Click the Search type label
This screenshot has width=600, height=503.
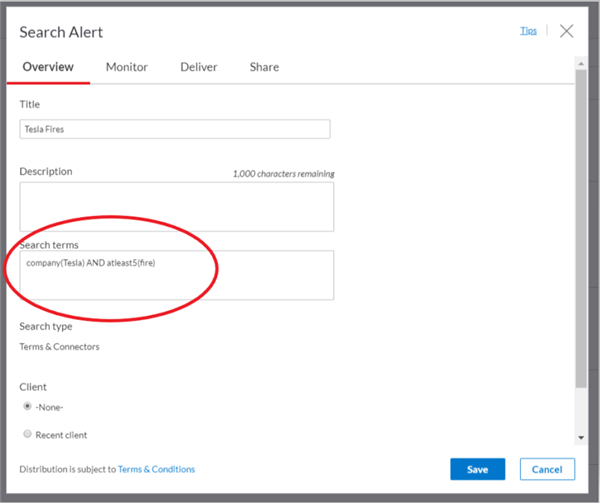(46, 326)
